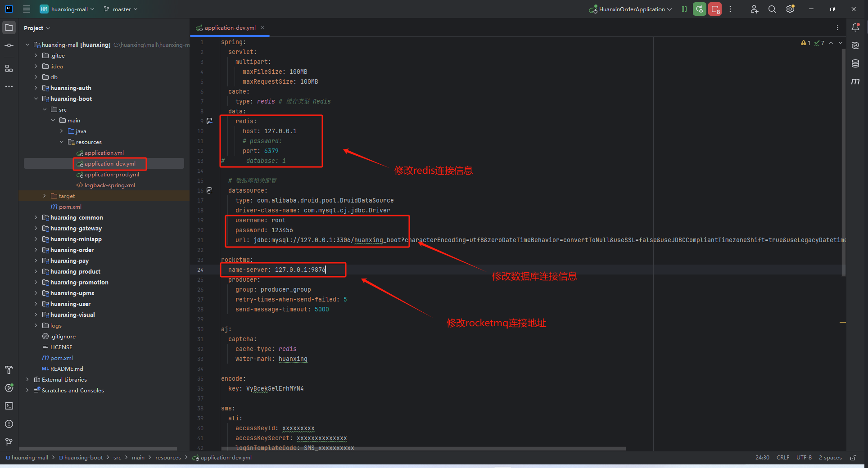Open the Commit tool window icon
Viewport: 868px width, 468px height.
click(9, 45)
